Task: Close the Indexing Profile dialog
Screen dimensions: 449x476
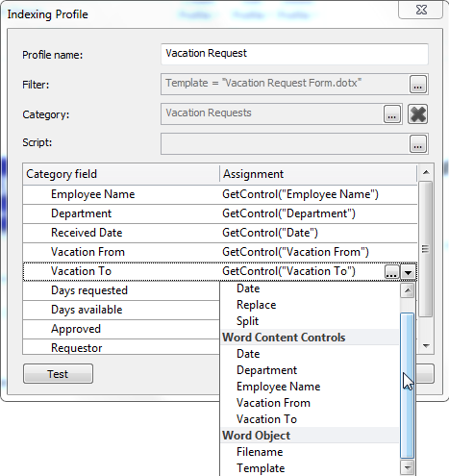Action: (421, 10)
